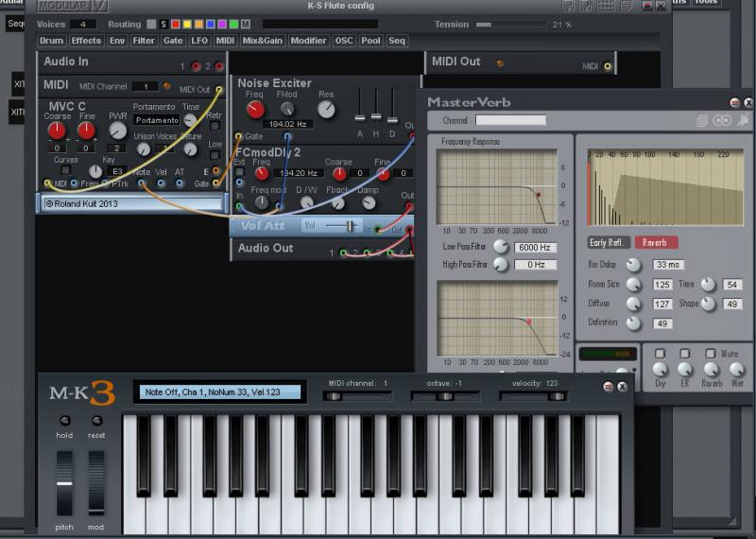Click the MIDI Out module MIDI jack
The height and width of the screenshot is (539, 756).
(x=608, y=66)
